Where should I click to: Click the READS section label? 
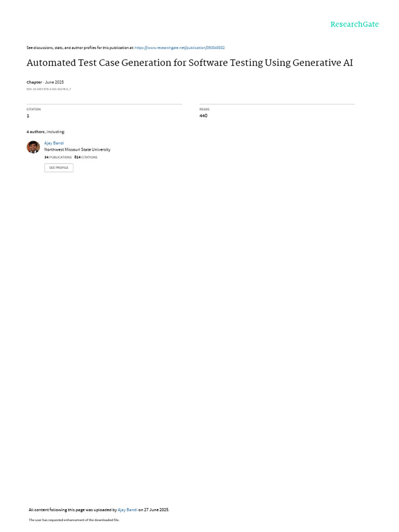click(204, 109)
